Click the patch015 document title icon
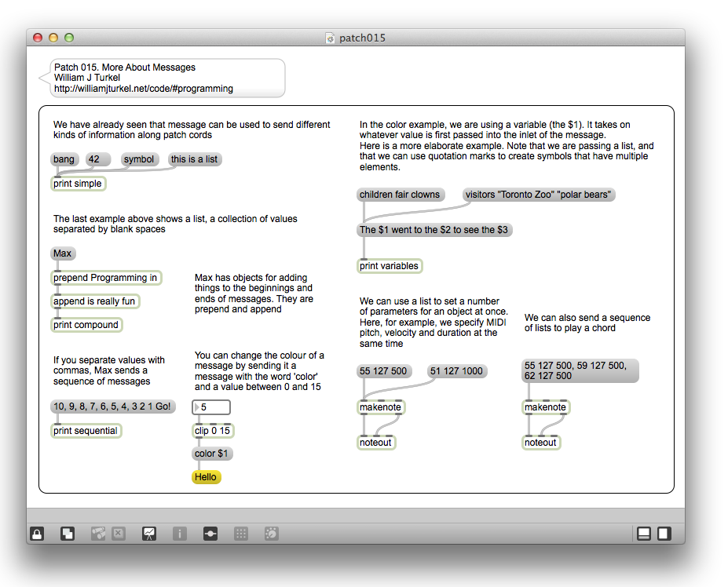 331,38
